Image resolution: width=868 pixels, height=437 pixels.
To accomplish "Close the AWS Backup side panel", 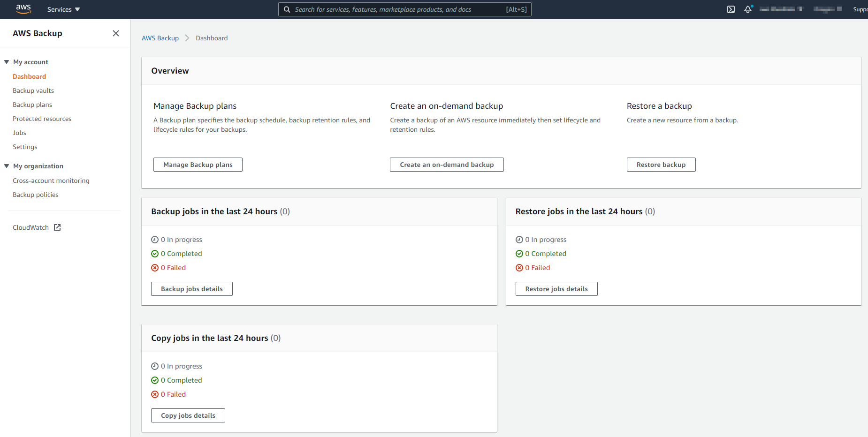I will point(116,33).
